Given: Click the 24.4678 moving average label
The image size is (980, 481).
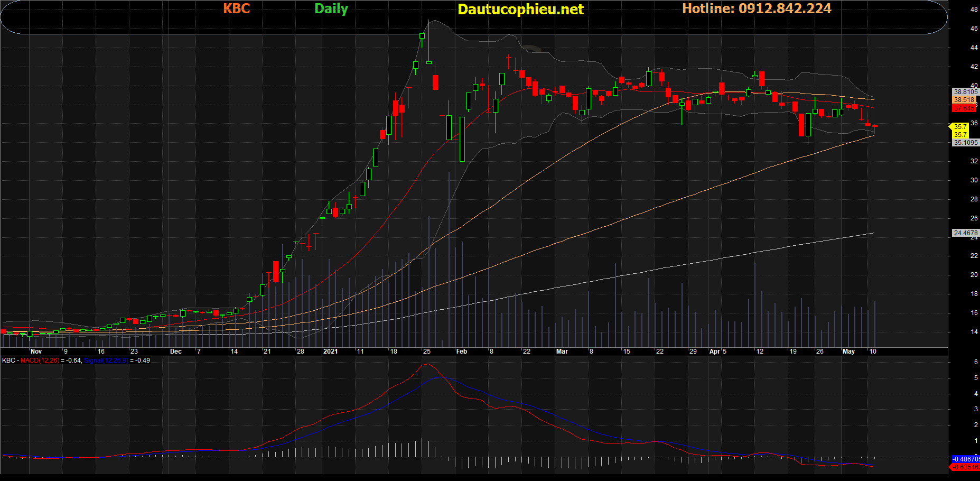Looking at the screenshot, I should click(965, 233).
